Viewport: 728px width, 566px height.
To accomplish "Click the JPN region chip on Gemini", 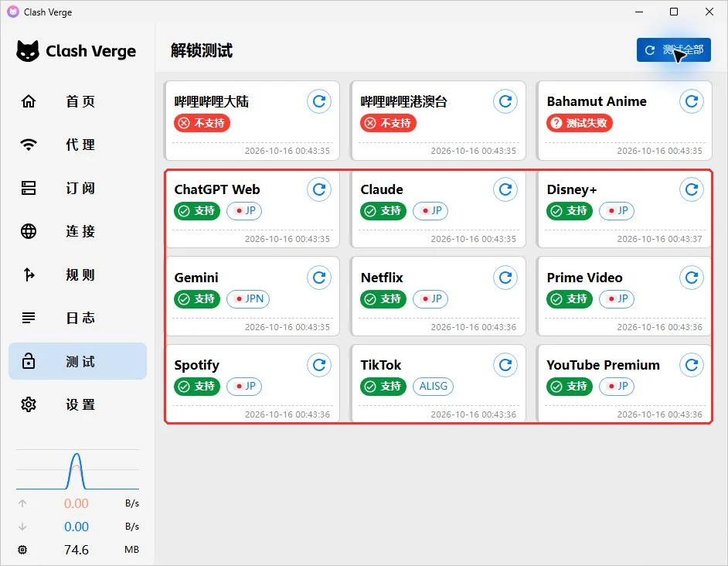I will tap(248, 298).
